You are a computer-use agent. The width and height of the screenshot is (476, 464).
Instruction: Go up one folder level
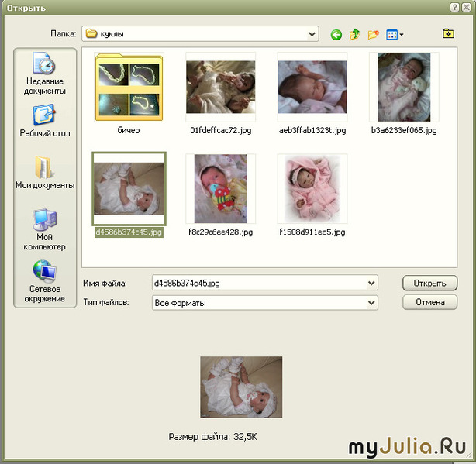[x=354, y=35]
